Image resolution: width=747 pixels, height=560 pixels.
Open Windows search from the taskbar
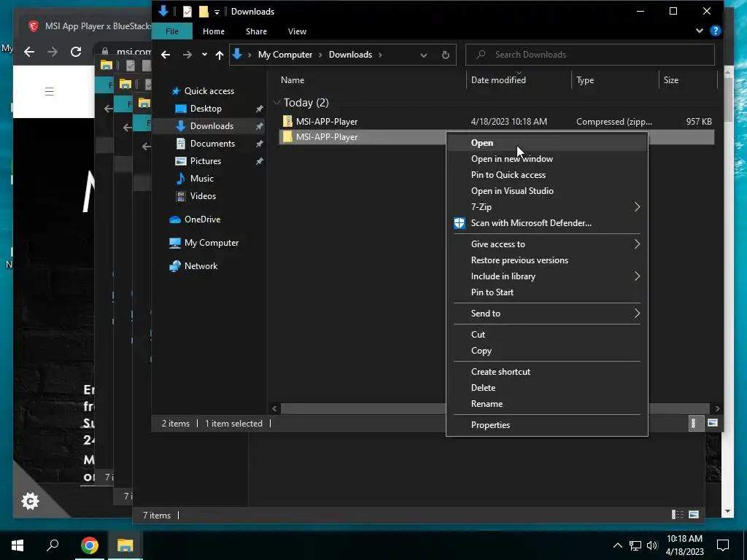53,545
